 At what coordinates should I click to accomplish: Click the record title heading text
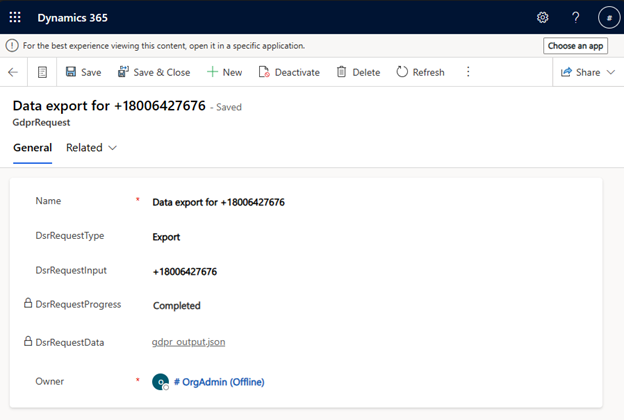coord(109,106)
